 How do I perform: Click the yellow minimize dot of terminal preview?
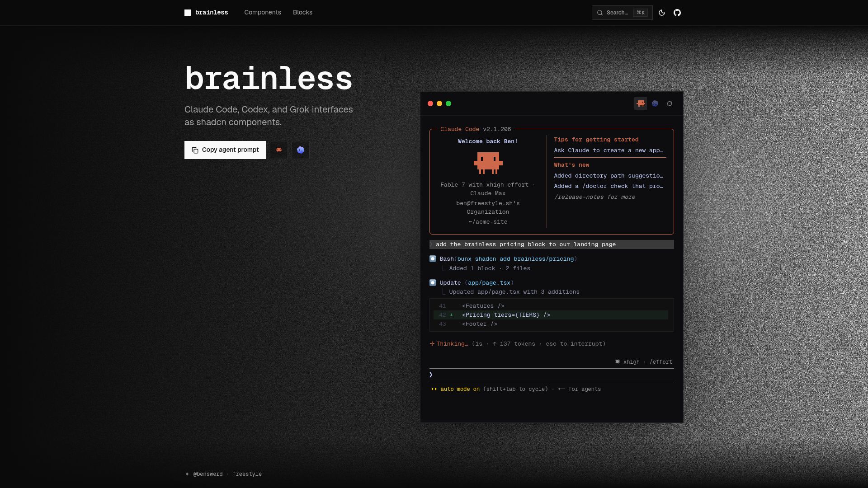coord(439,103)
